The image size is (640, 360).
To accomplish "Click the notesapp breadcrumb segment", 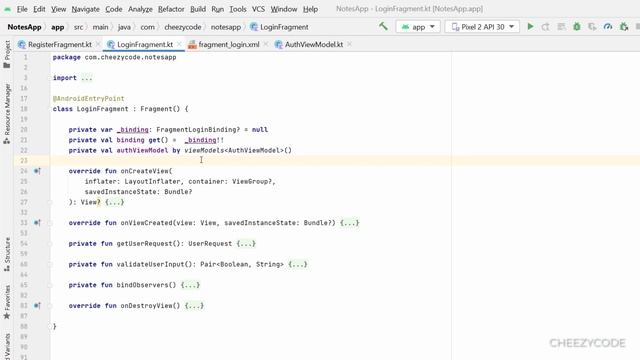I will point(226,27).
